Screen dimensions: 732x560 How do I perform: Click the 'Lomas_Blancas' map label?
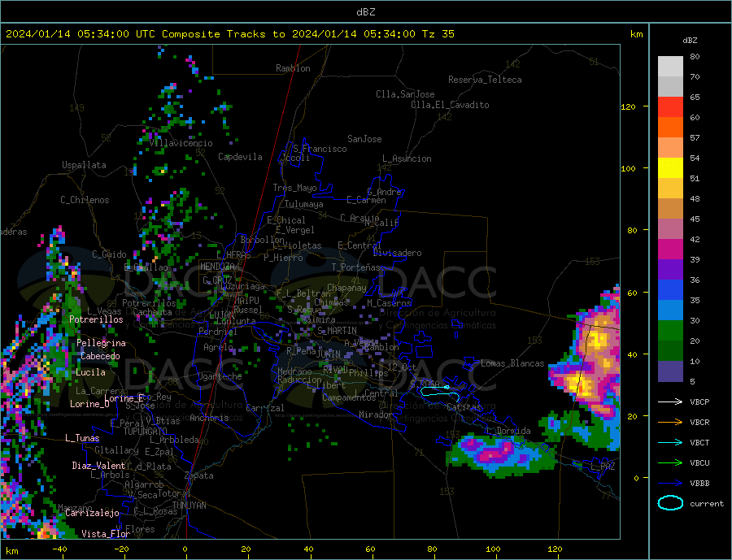[x=512, y=363]
